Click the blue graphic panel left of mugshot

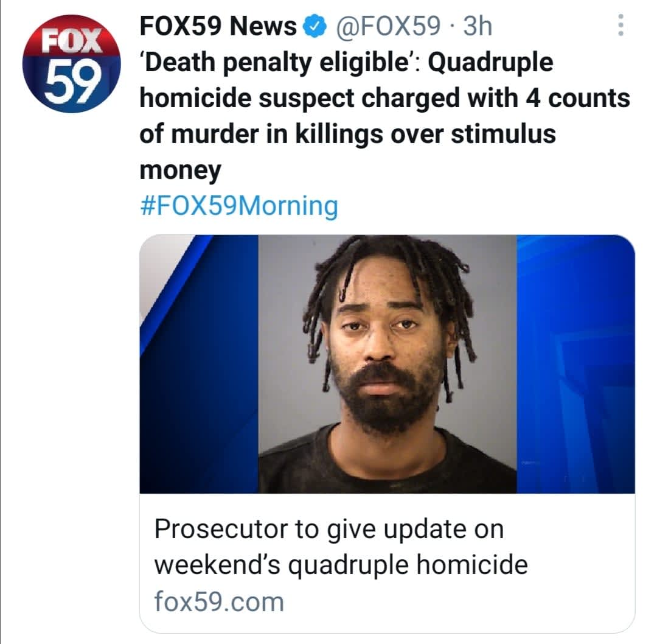pos(199,364)
